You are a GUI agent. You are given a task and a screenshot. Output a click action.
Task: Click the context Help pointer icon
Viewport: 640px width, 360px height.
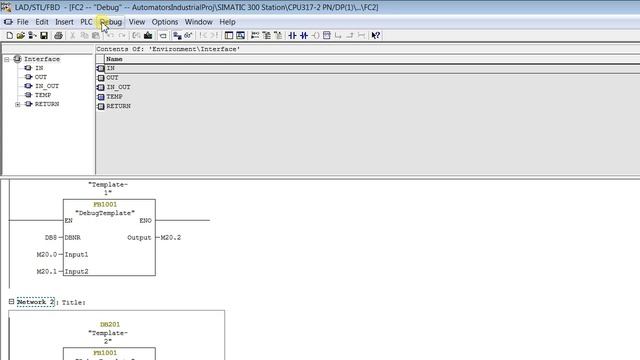(x=376, y=36)
